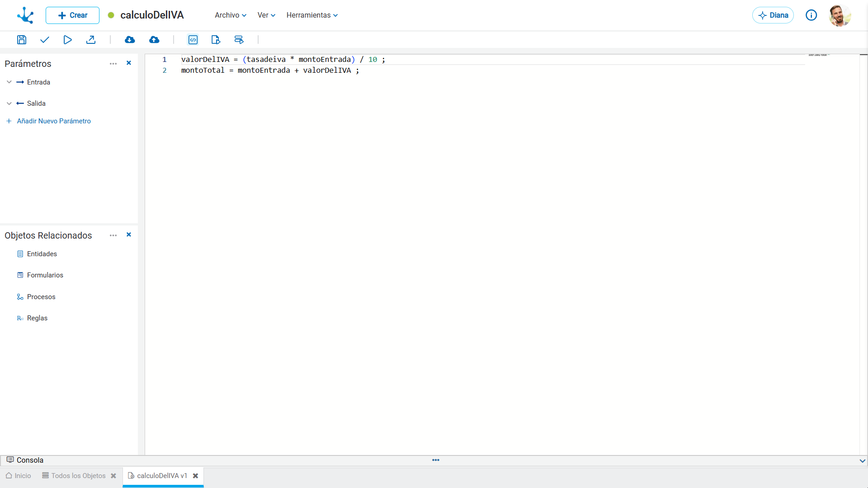
Task: Close the Parámetros panel
Action: (x=129, y=63)
